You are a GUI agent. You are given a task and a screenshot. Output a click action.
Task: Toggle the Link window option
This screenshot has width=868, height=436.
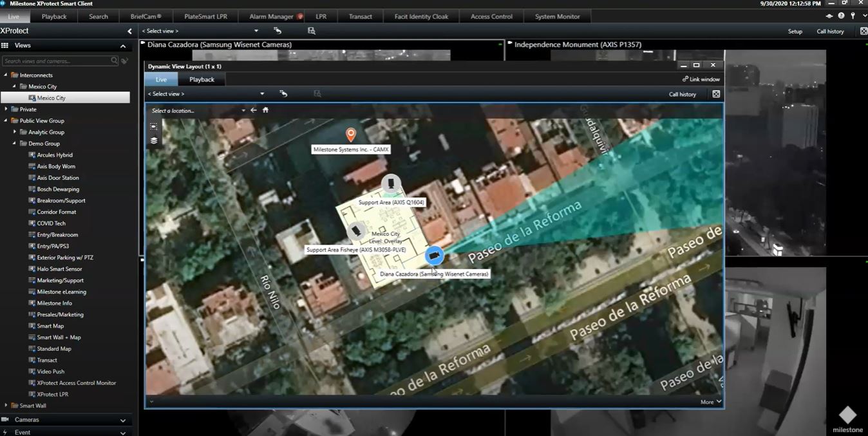point(701,79)
